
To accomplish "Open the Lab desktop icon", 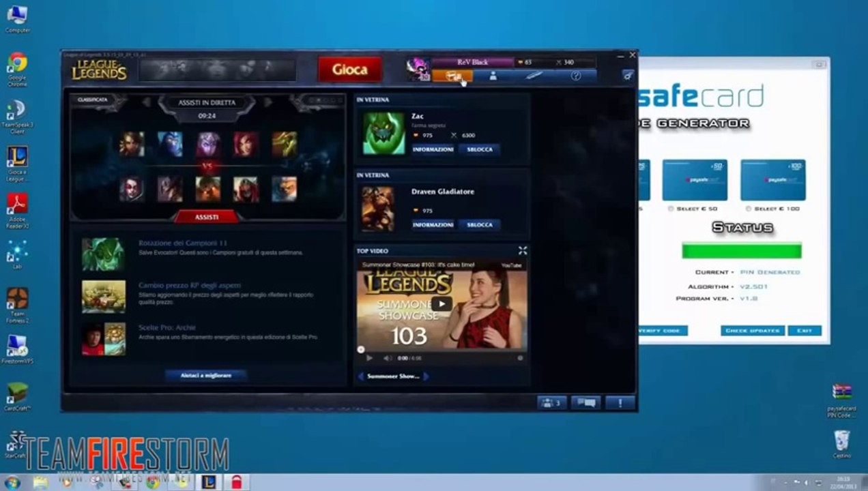I will coord(17,254).
